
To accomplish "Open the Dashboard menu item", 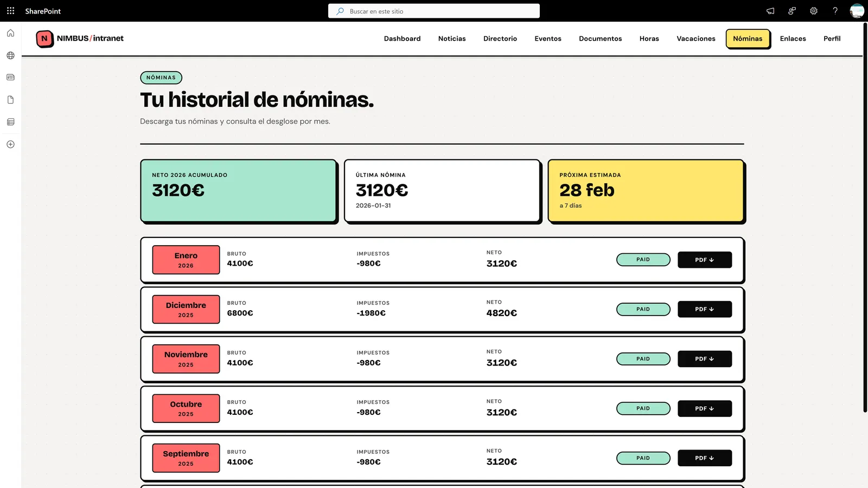I will (402, 38).
